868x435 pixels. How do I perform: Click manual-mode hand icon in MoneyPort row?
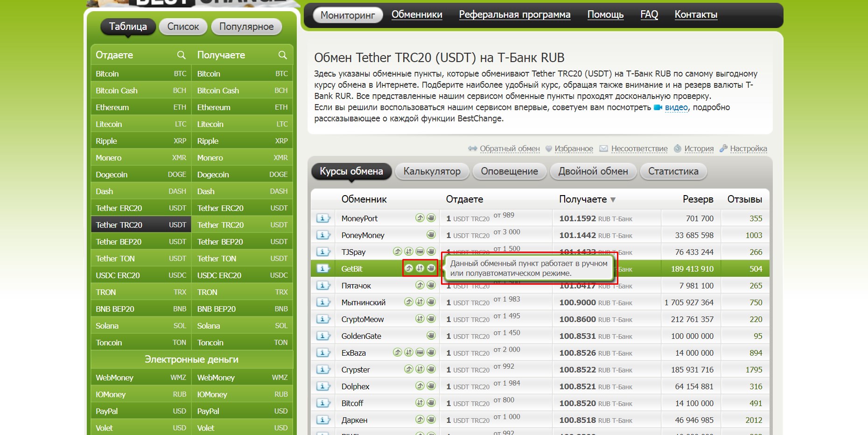(431, 217)
